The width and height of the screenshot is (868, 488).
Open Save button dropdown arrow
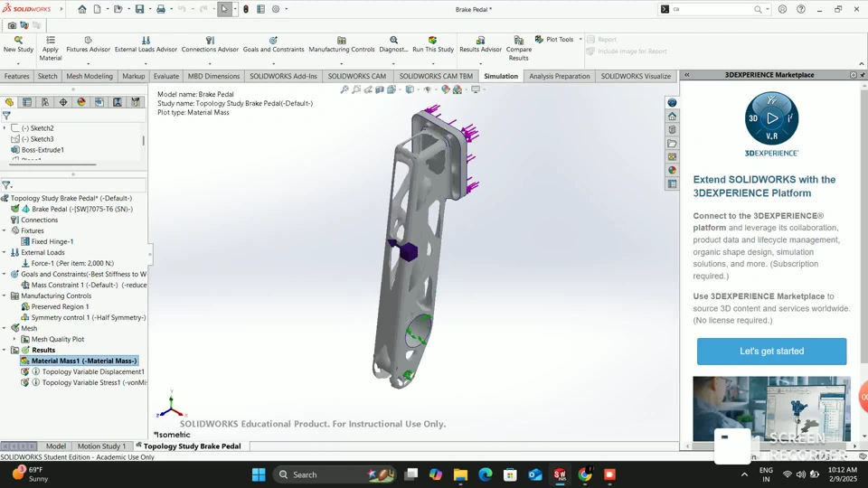[x=149, y=9]
